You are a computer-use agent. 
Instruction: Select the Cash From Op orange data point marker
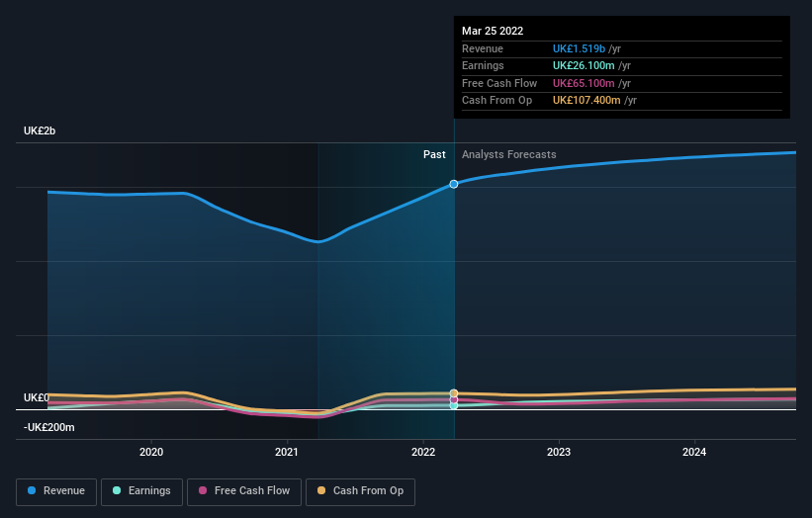pyautogui.click(x=454, y=393)
